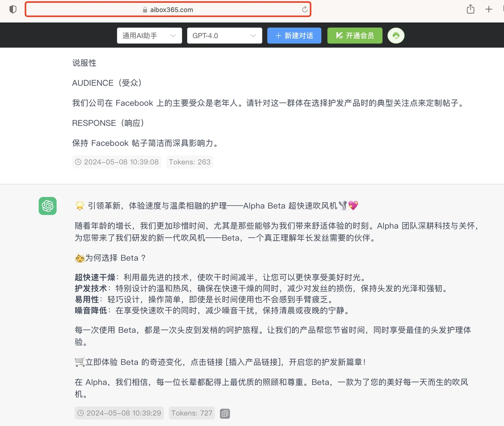Click the 说服性 text line

click(x=84, y=63)
